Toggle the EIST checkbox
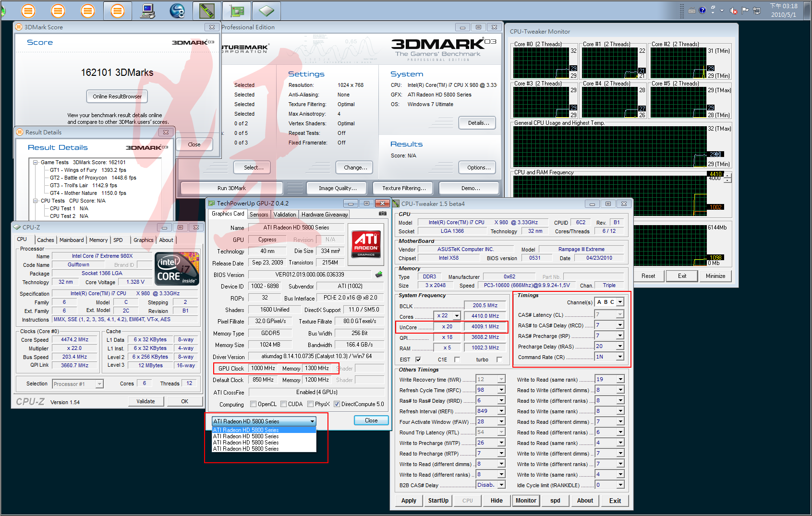 pos(418,360)
